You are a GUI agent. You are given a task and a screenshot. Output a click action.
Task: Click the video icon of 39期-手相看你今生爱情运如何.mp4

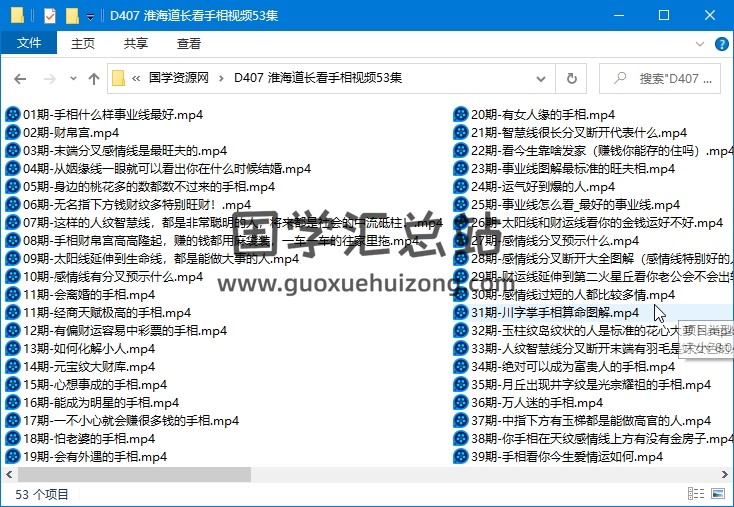click(461, 456)
